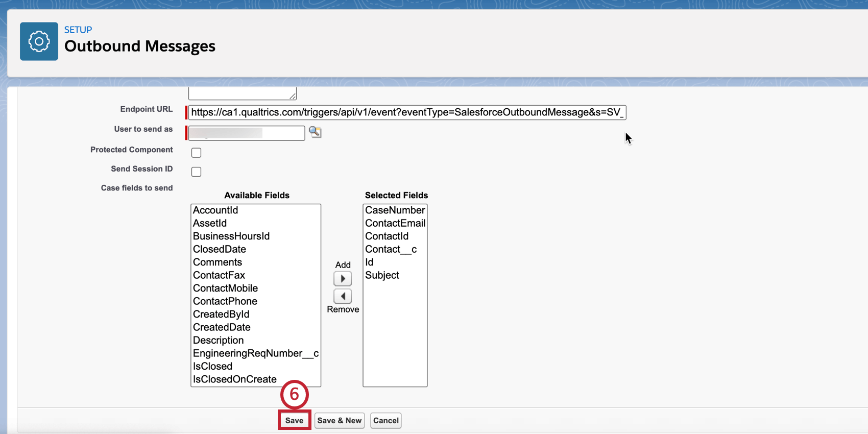Click the SETUP breadcrumb link

coord(78,30)
